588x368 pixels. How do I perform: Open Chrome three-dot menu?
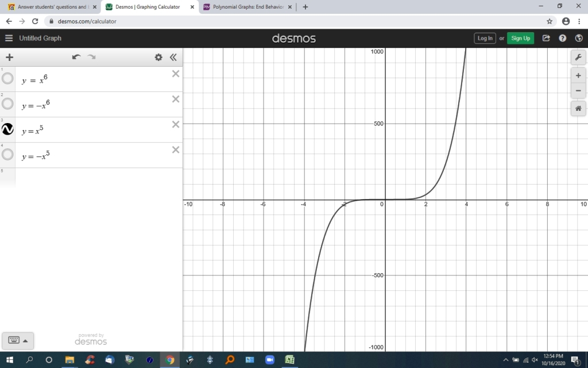coord(579,21)
